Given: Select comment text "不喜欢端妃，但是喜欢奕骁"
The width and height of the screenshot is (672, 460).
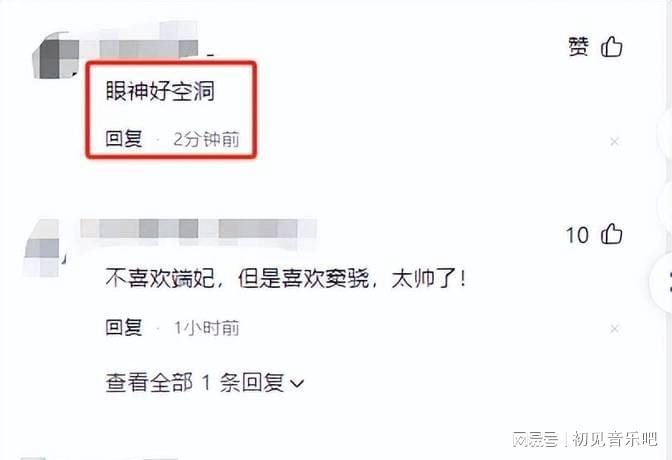Looking at the screenshot, I should tap(237, 279).
